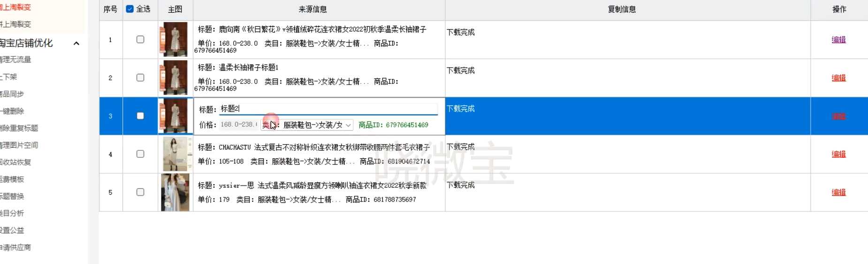Select the CHACHASTU 法式复古 title in row 4
Screen dimensions: 868x264
point(324,148)
